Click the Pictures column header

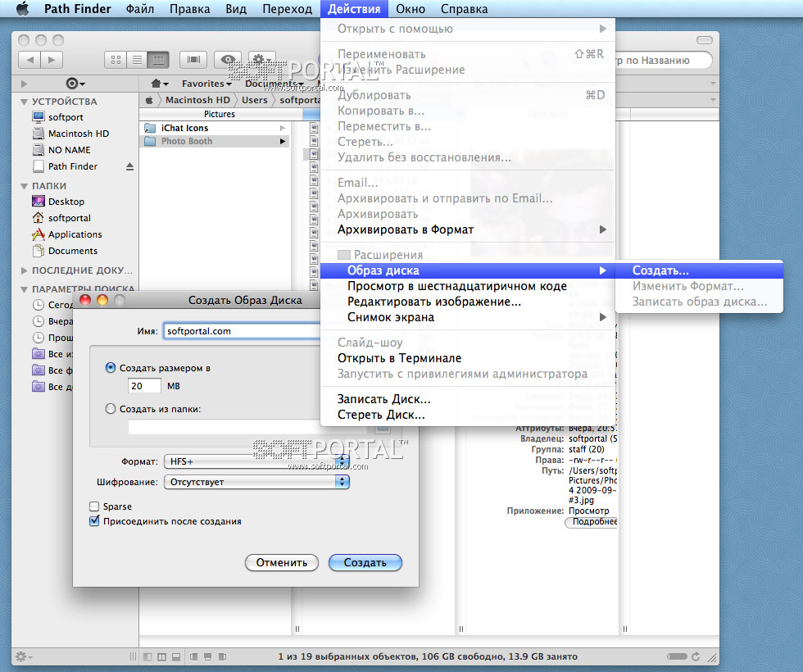click(x=220, y=114)
